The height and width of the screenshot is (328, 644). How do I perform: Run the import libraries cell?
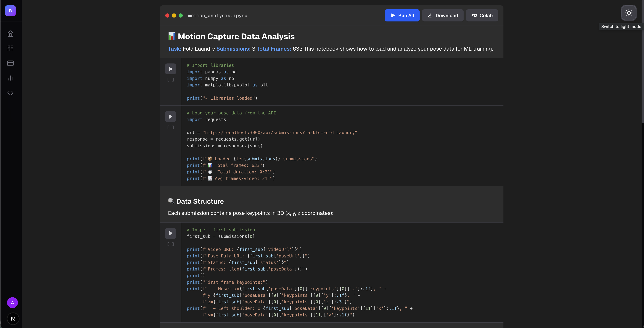tap(171, 69)
